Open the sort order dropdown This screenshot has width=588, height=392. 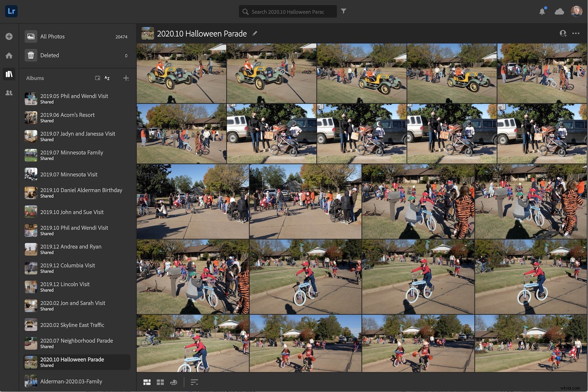pyautogui.click(x=194, y=382)
